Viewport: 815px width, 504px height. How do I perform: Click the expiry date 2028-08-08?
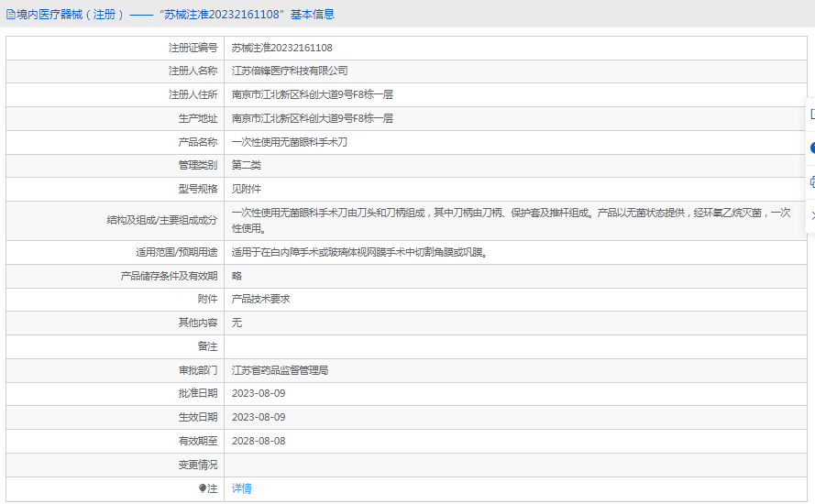(x=259, y=442)
